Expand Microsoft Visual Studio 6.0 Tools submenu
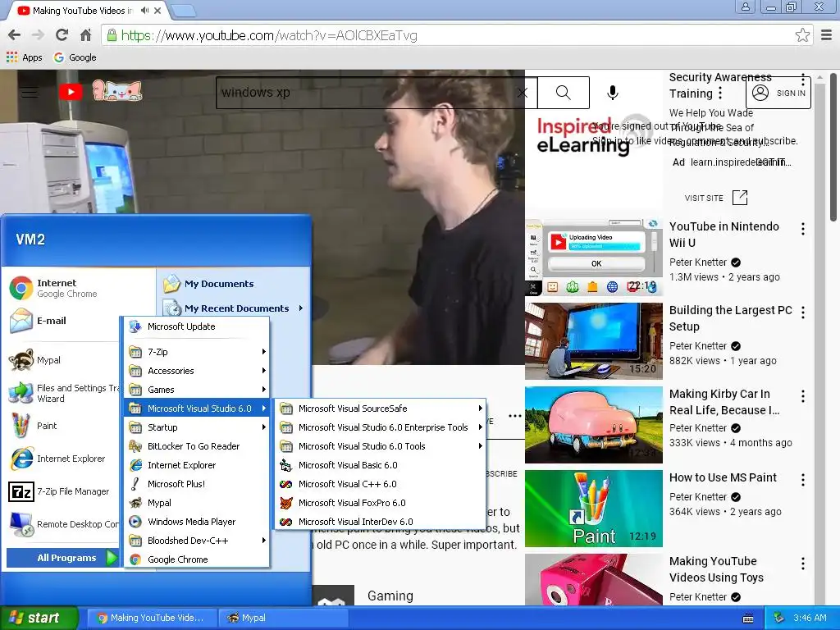The image size is (840, 630). pyautogui.click(x=380, y=445)
